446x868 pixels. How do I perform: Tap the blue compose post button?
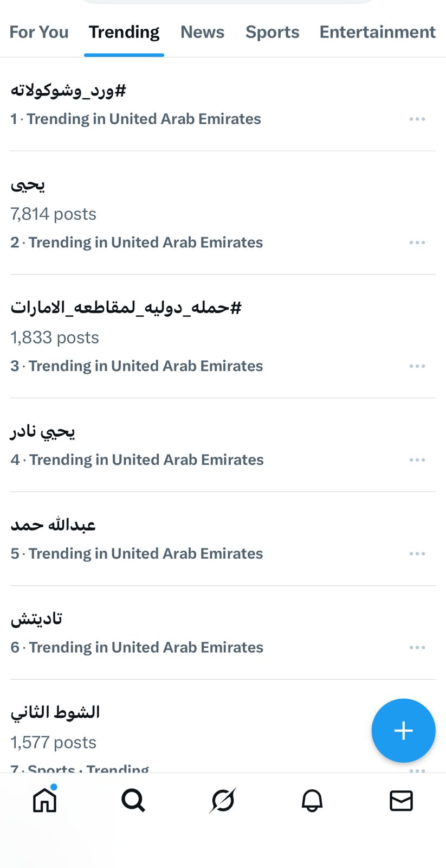click(403, 730)
